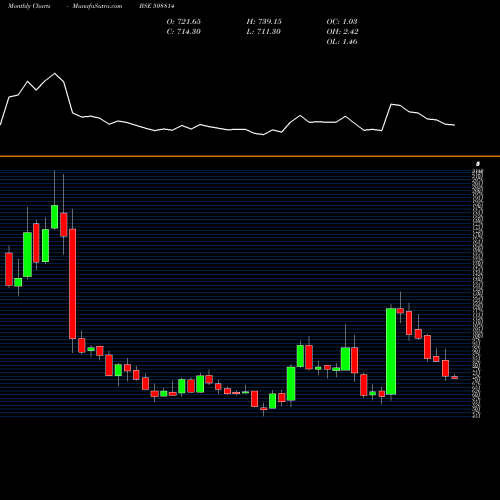
Task: Click the 'OC: 1.03' reading
Action: [x=342, y=22]
